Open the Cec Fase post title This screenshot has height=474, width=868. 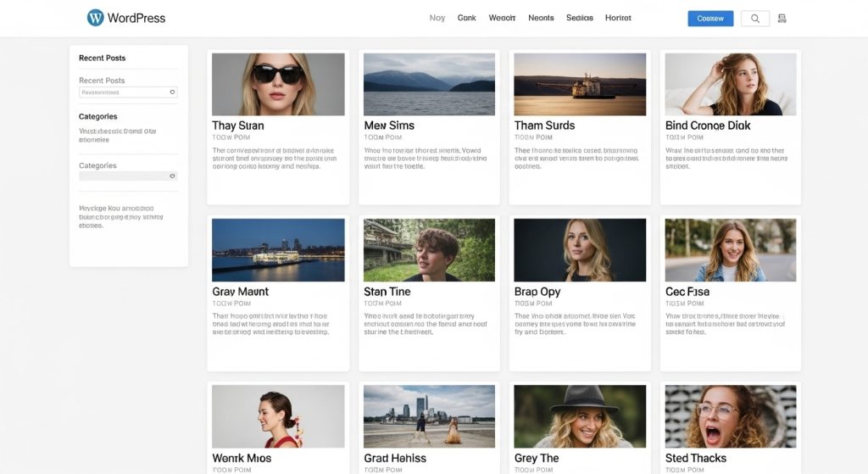(x=687, y=292)
